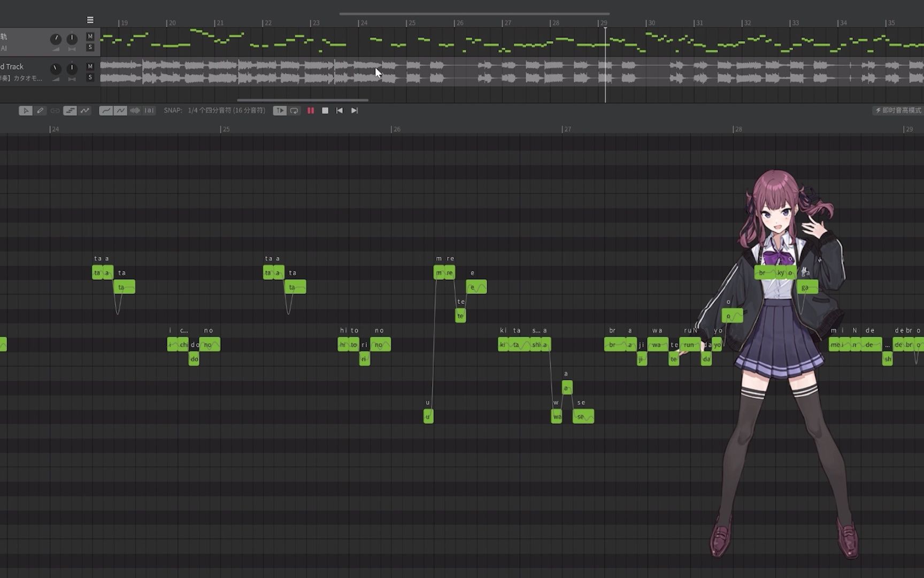
Task: Toggle the pitch deviation curve display
Action: 120,111
